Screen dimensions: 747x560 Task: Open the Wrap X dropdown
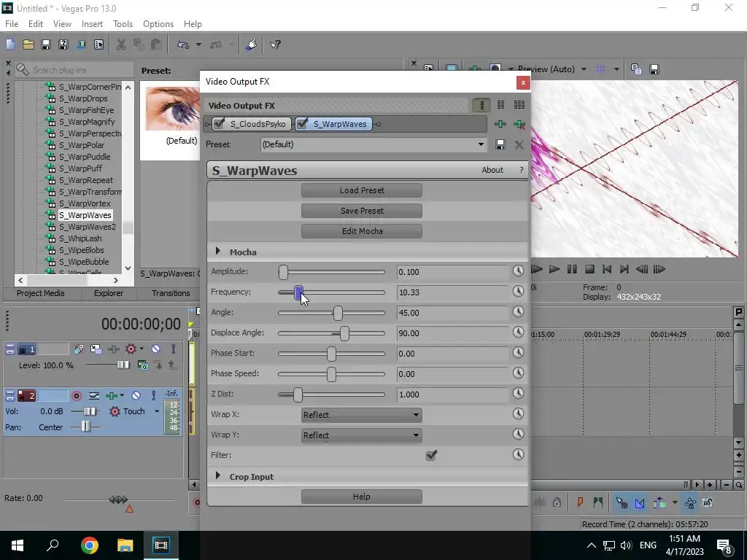(362, 415)
